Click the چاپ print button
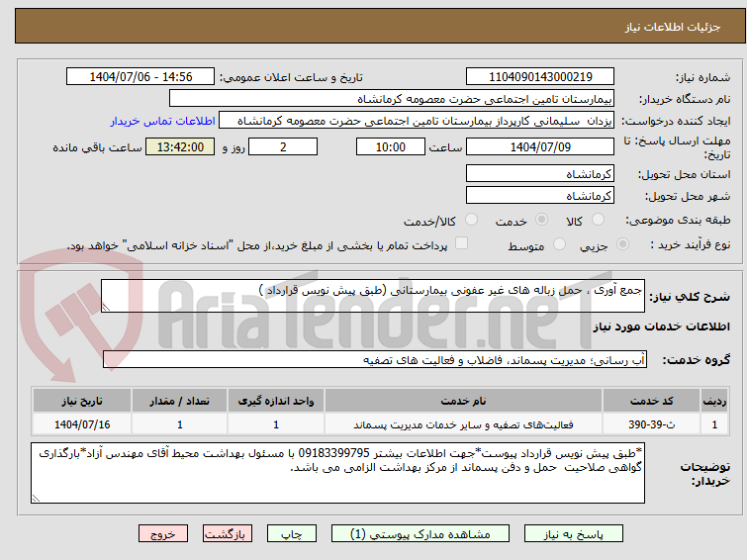The width and height of the screenshot is (747, 560). 292,534
